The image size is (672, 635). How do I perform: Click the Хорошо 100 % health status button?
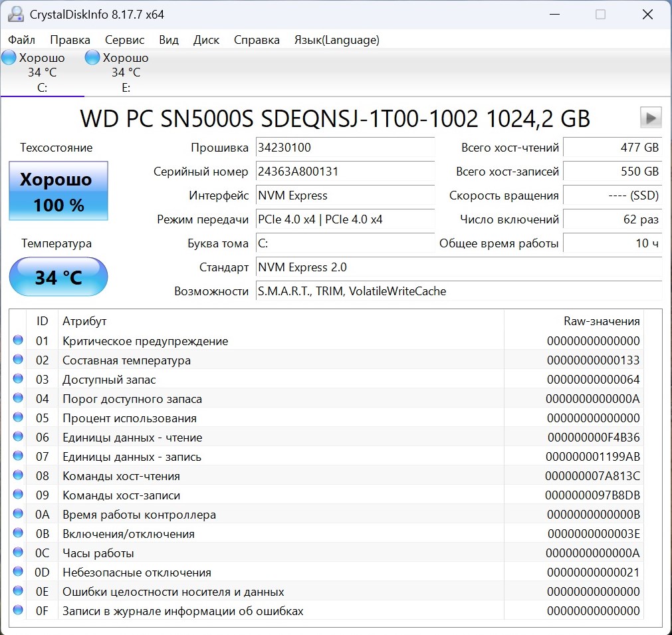(x=58, y=191)
